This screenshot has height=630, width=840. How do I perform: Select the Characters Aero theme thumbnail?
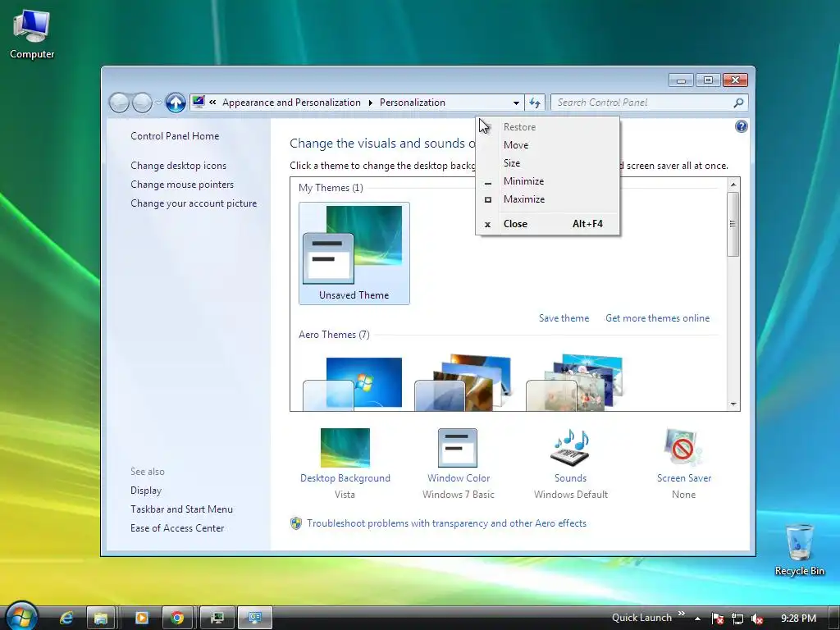coord(574,382)
